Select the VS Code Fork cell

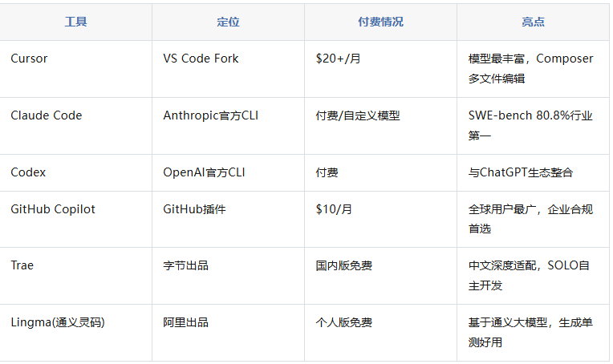pyautogui.click(x=229, y=69)
